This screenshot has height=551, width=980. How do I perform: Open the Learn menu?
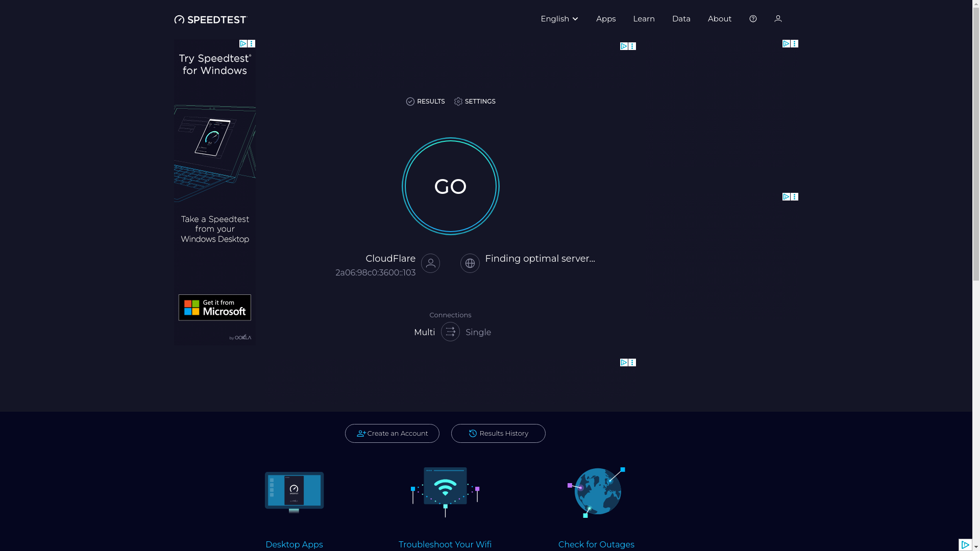click(644, 19)
